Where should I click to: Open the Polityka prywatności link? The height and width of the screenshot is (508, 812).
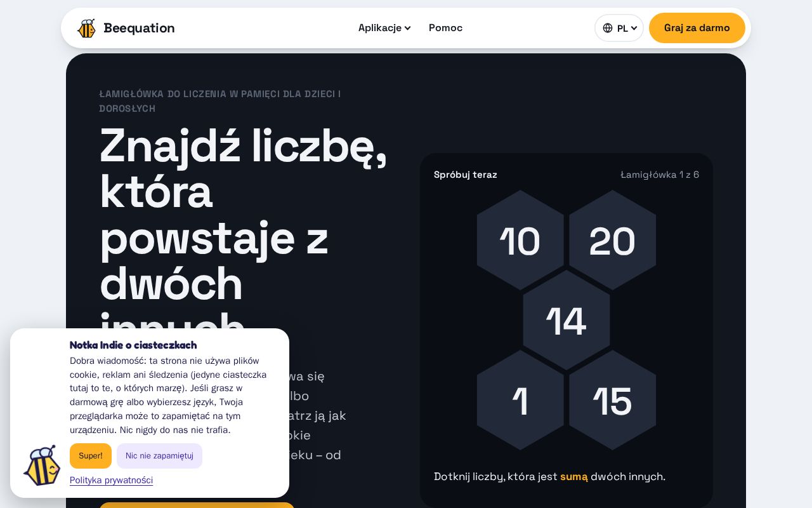[111, 480]
